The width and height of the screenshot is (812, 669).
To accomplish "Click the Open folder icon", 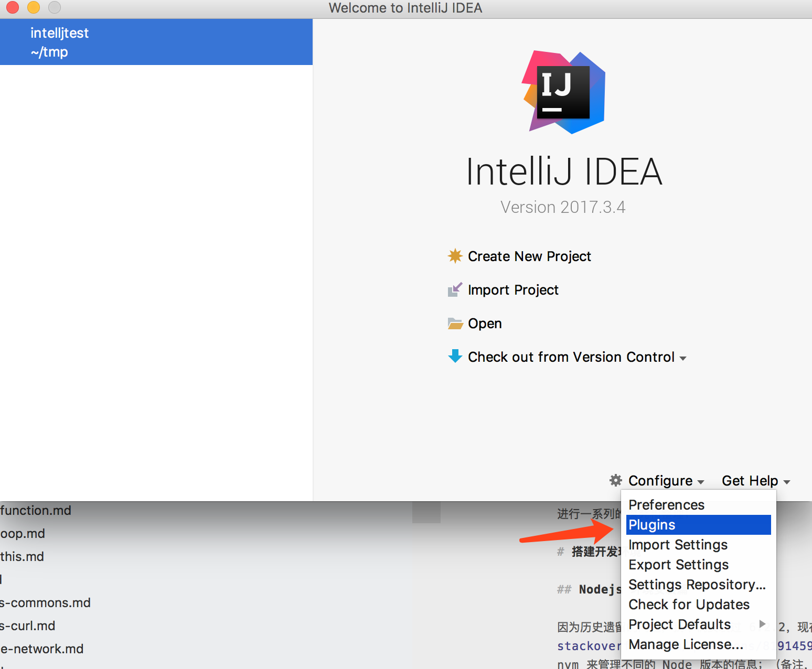I will point(455,323).
